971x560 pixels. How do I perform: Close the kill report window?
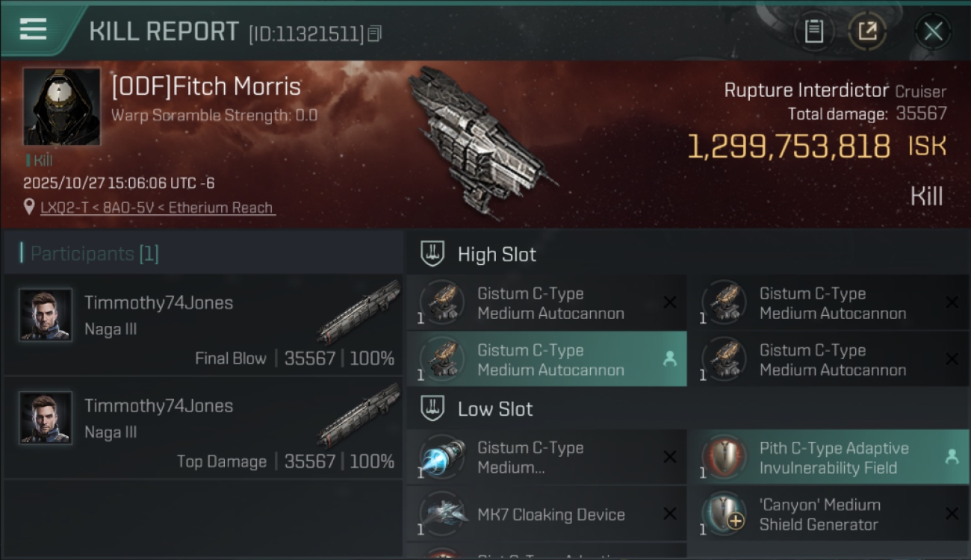933,31
